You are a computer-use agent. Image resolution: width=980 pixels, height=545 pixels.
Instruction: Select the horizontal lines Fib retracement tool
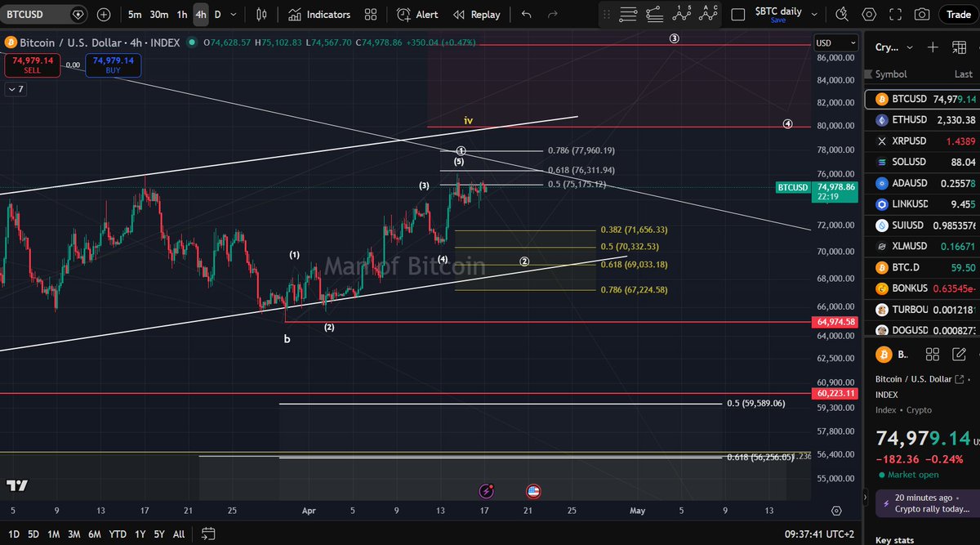[627, 14]
